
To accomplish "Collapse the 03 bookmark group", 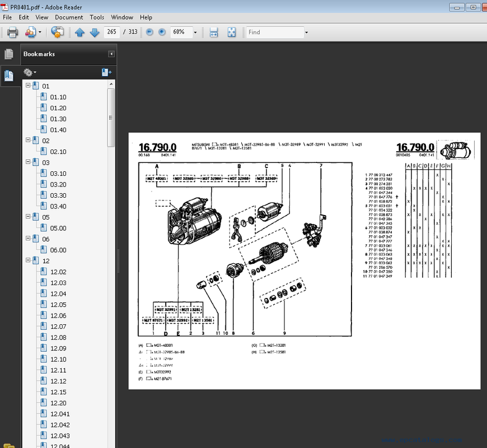I will (28, 161).
